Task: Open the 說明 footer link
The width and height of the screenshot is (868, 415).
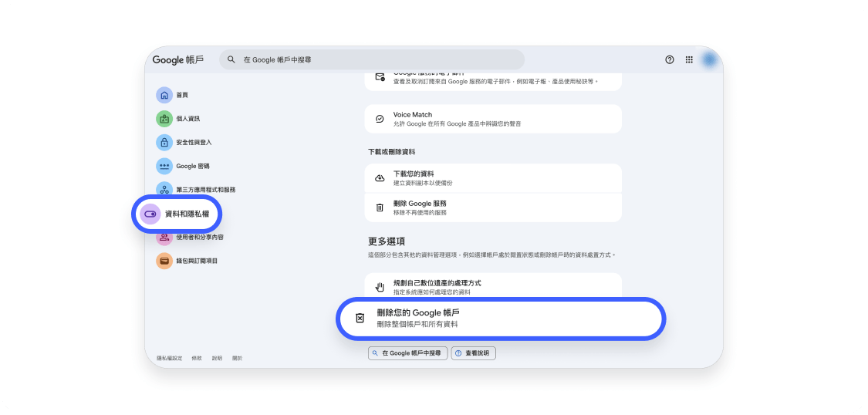Action: (217, 359)
